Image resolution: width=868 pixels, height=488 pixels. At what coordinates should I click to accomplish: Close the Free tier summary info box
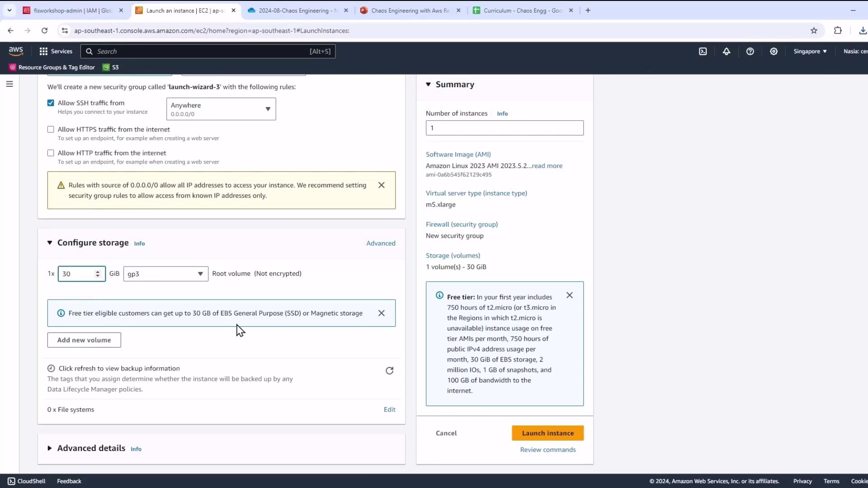click(x=569, y=296)
